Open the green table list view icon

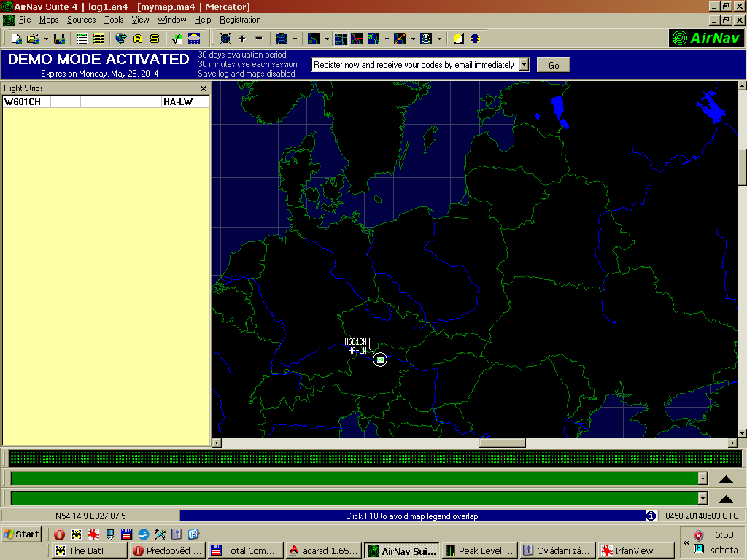tap(82, 39)
